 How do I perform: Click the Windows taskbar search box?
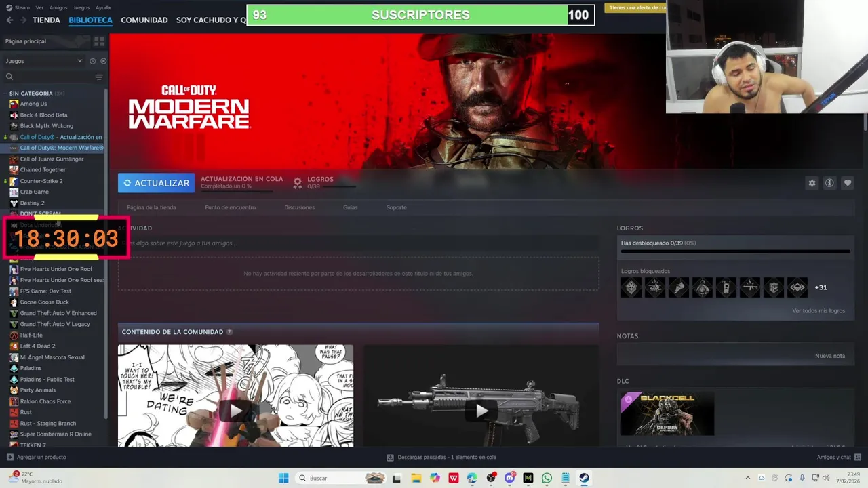342,478
